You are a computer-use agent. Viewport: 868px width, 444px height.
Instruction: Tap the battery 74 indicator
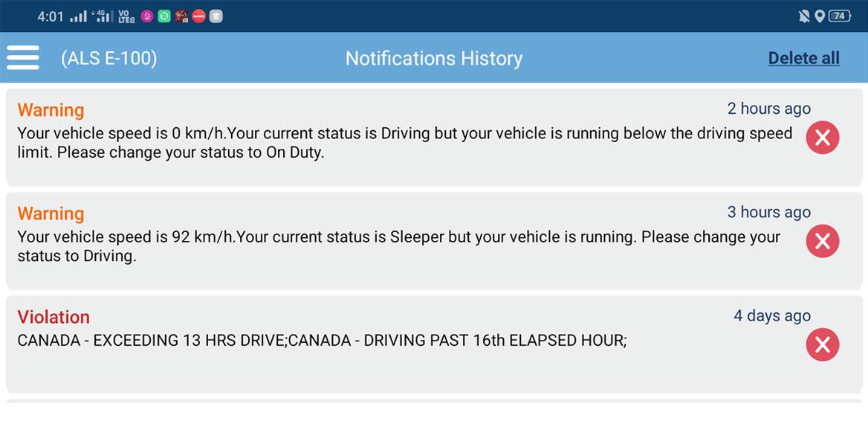[x=840, y=16]
